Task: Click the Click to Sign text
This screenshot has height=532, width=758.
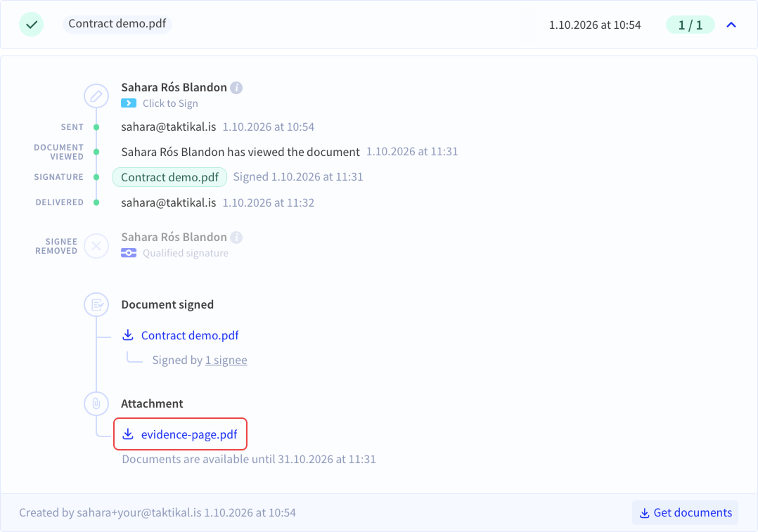Action: 170,103
